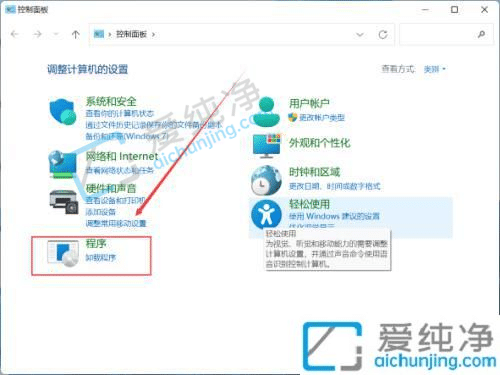
Task: Click the User Accounts icon
Action: pyautogui.click(x=266, y=111)
